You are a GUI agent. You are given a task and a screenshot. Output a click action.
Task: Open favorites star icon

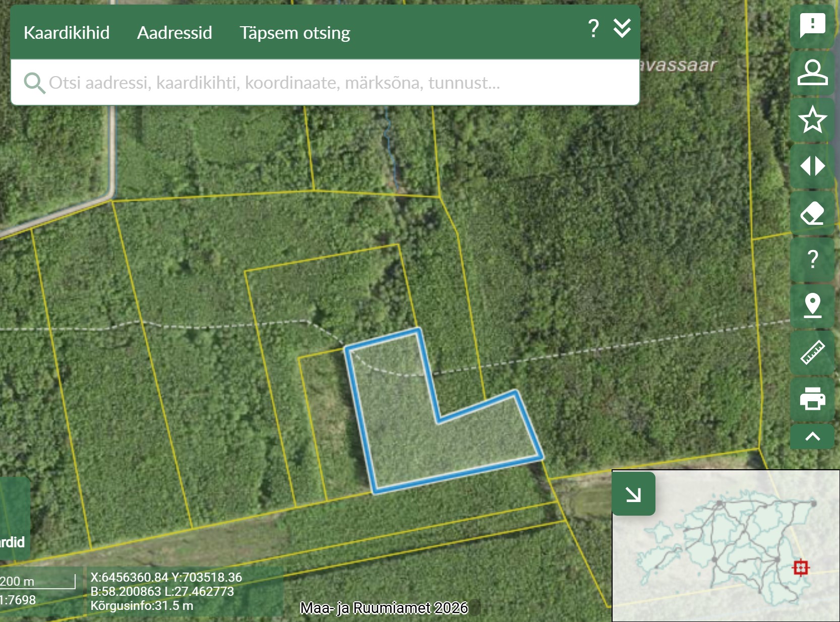tap(812, 119)
